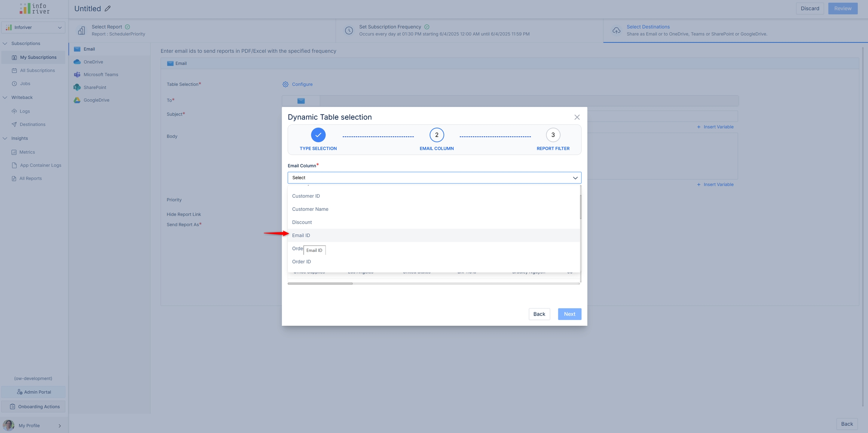Click the Inforiver logo in header
Image resolution: width=868 pixels, height=433 pixels.
[34, 8]
